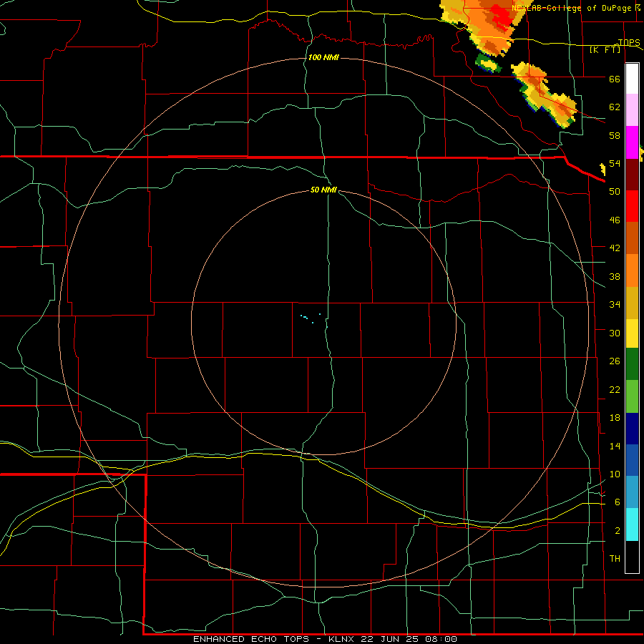The image size is (644, 644).
Task: Click the legend value '42'
Action: coord(615,248)
